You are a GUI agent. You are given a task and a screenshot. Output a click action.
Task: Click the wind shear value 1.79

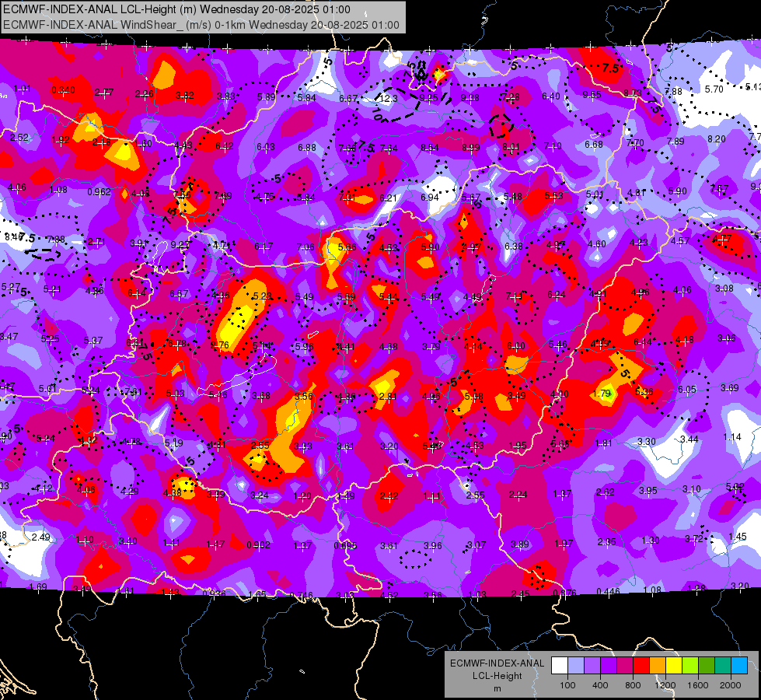(602, 393)
